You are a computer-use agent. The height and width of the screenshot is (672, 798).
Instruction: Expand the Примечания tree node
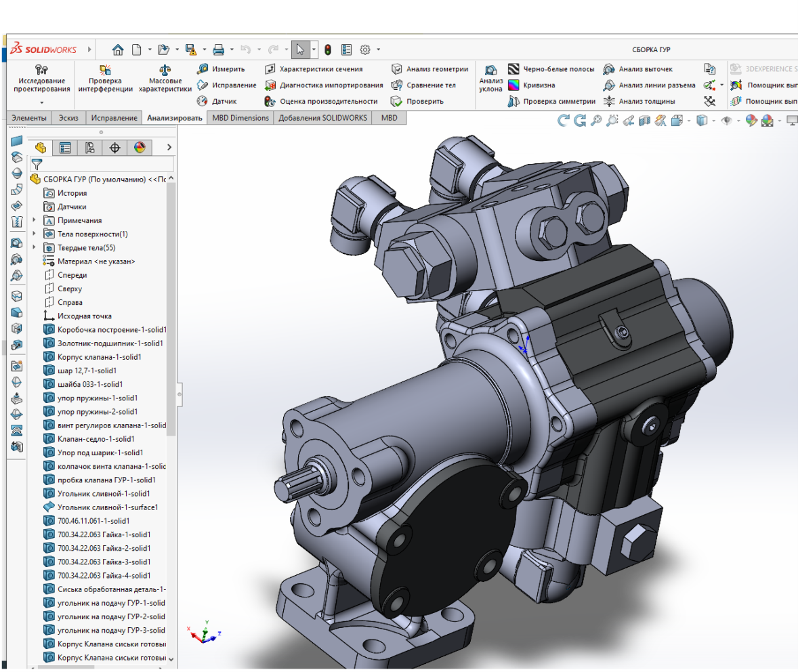pyautogui.click(x=35, y=220)
